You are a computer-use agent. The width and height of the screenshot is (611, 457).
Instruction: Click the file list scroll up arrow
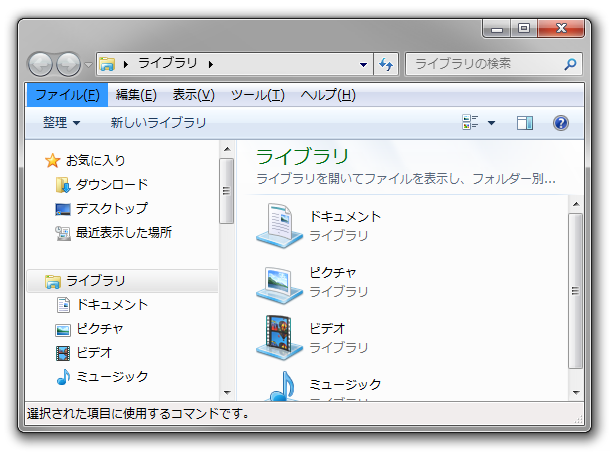pyautogui.click(x=576, y=204)
